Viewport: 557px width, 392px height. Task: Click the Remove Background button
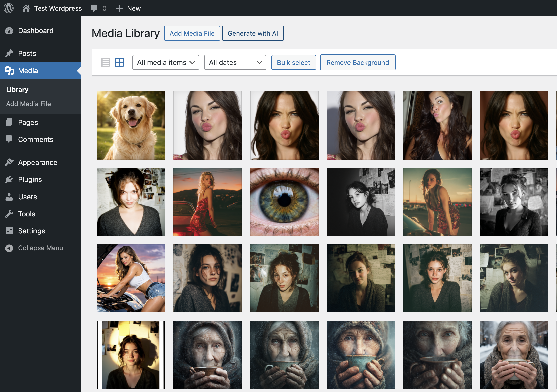[358, 62]
